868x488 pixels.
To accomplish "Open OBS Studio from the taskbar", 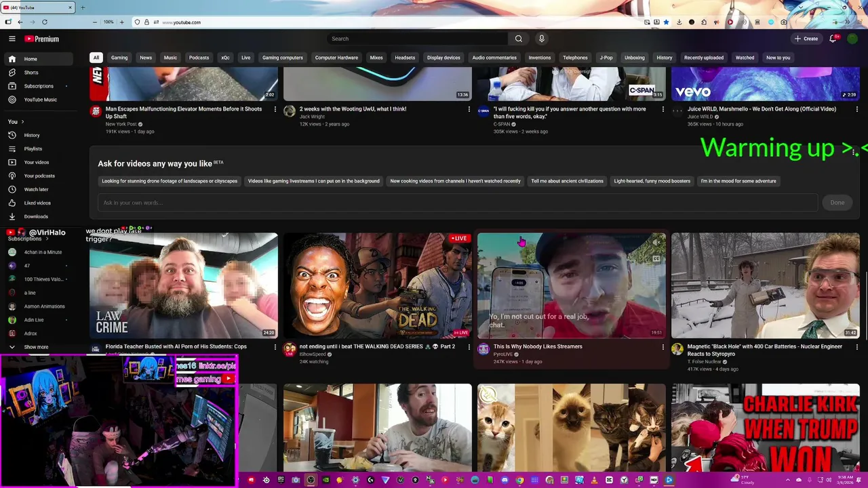I will (x=311, y=480).
